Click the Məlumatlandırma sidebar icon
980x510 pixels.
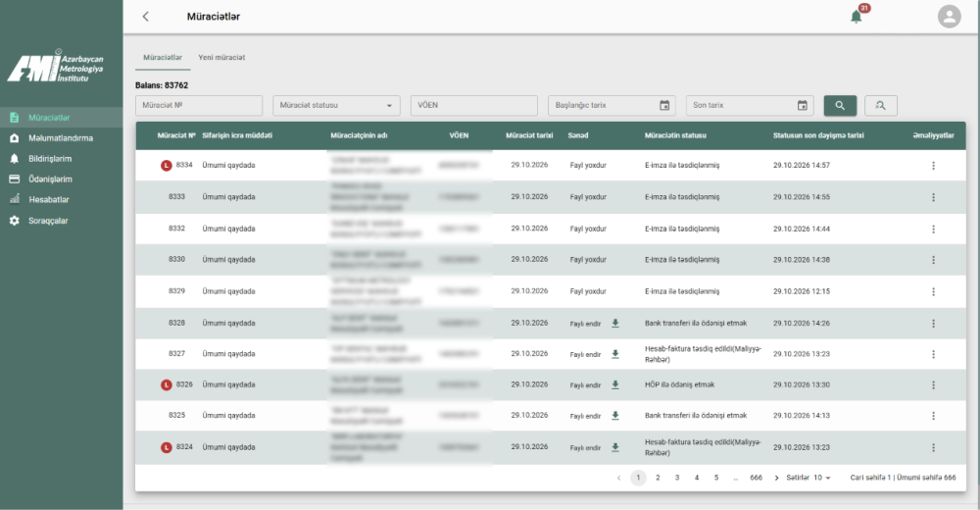click(15, 137)
